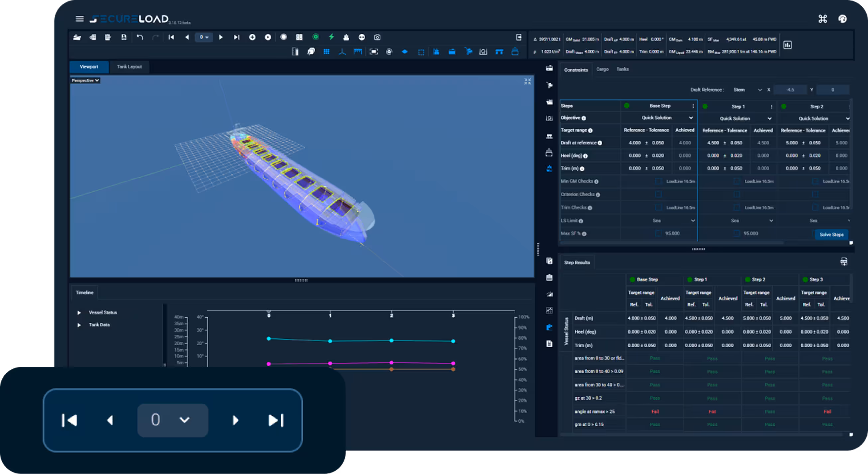Screen dimensions: 868x474
Task: Toggle the blue grid display icon
Action: tap(326, 52)
